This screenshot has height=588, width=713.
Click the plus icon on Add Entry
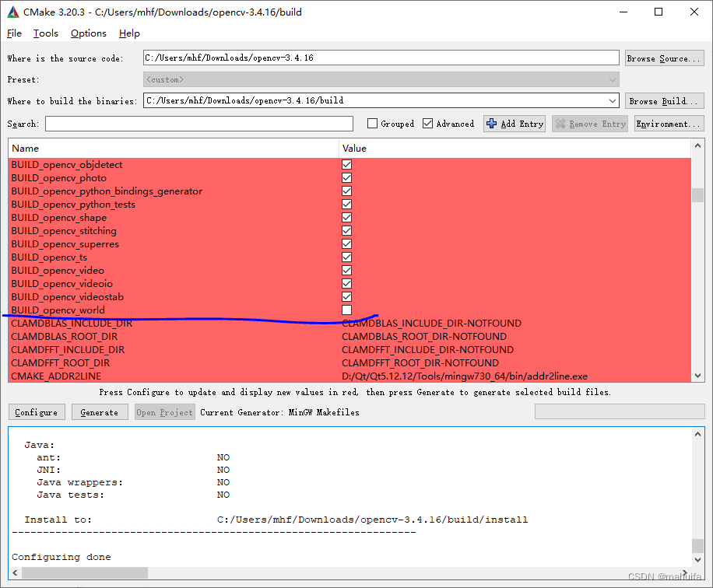coord(492,124)
